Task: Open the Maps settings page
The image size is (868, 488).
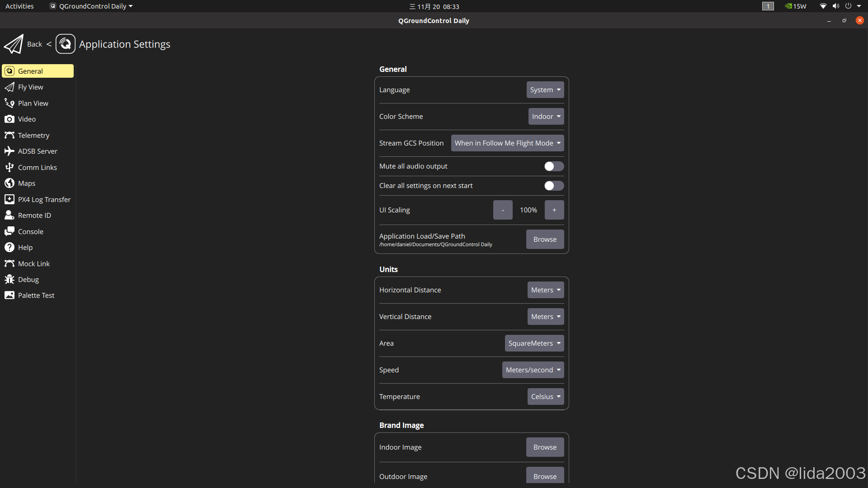Action: tap(38, 183)
